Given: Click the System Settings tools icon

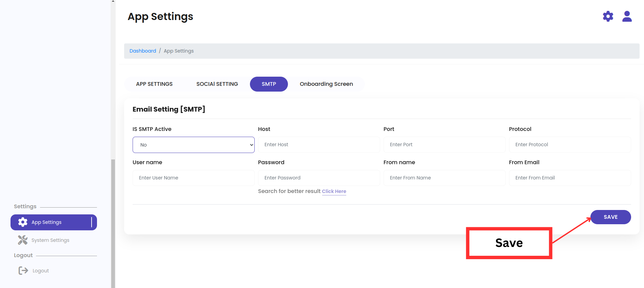Looking at the screenshot, I should [23, 240].
